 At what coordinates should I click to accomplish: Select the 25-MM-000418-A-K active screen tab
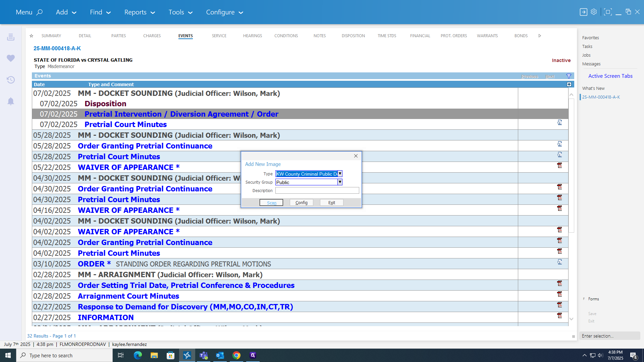[x=601, y=97]
